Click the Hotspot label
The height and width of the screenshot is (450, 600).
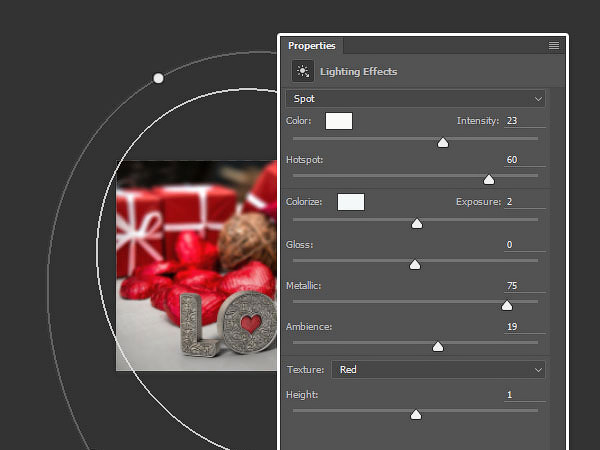point(305,160)
